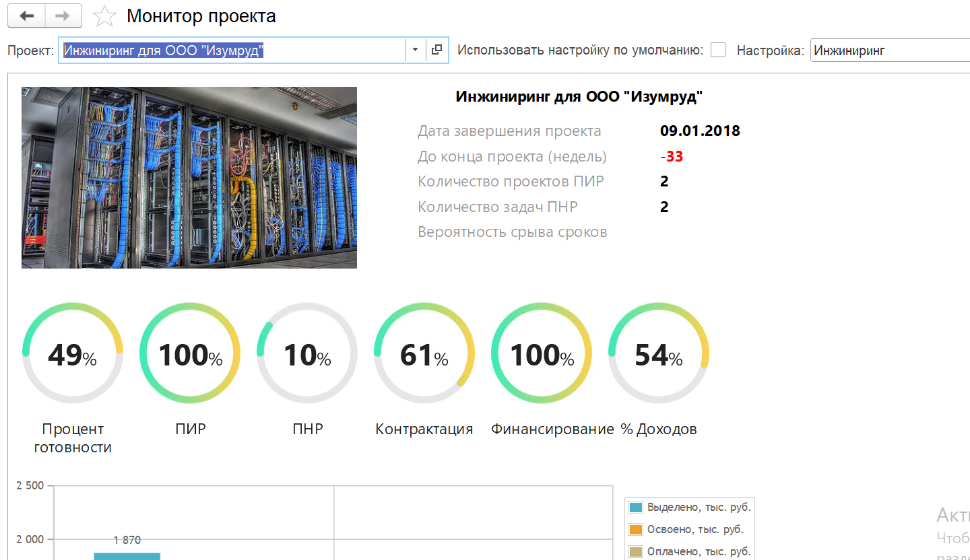970x560 pixels.
Task: Click the 'Освоено, тыс. руб.' legend swatch
Action: pyautogui.click(x=635, y=529)
